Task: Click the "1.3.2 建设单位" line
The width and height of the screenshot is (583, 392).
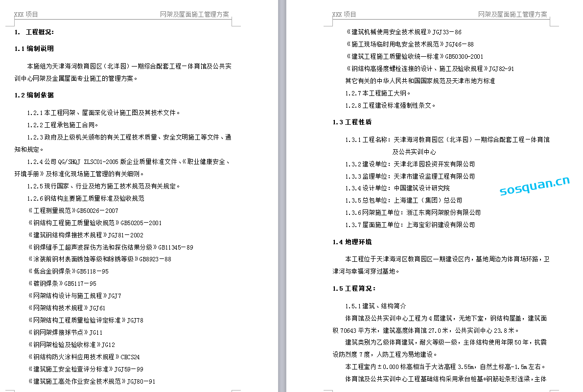Action: click(x=410, y=164)
